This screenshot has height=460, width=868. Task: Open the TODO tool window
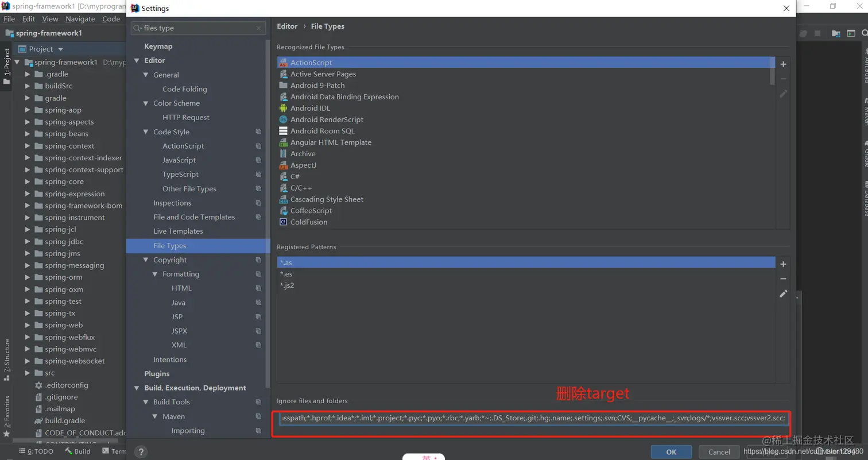click(x=37, y=451)
